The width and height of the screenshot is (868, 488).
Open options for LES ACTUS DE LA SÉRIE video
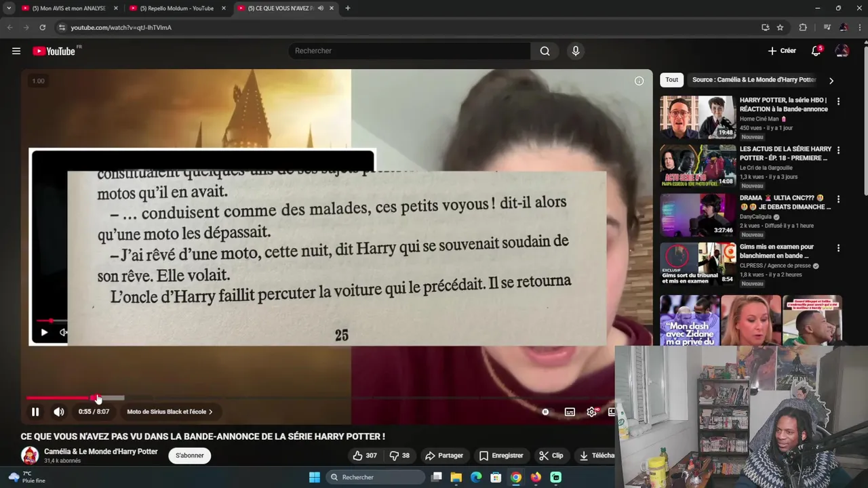(838, 150)
